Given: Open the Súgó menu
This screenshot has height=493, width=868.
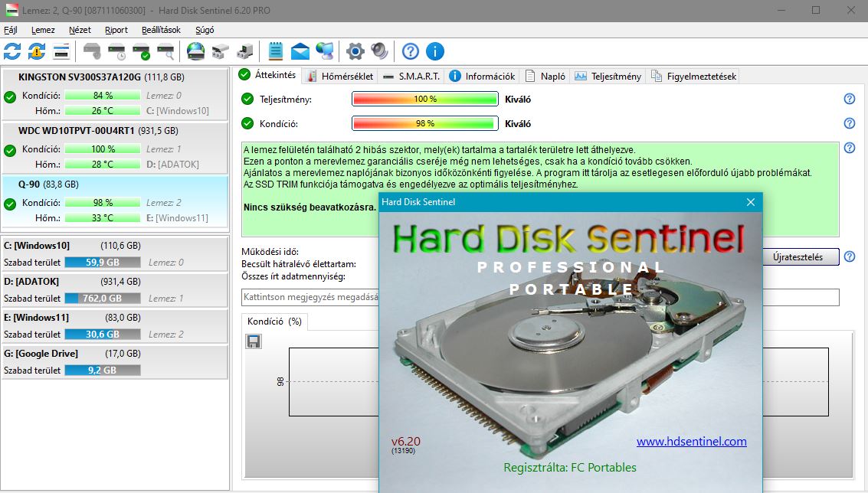Looking at the screenshot, I should click(x=205, y=30).
